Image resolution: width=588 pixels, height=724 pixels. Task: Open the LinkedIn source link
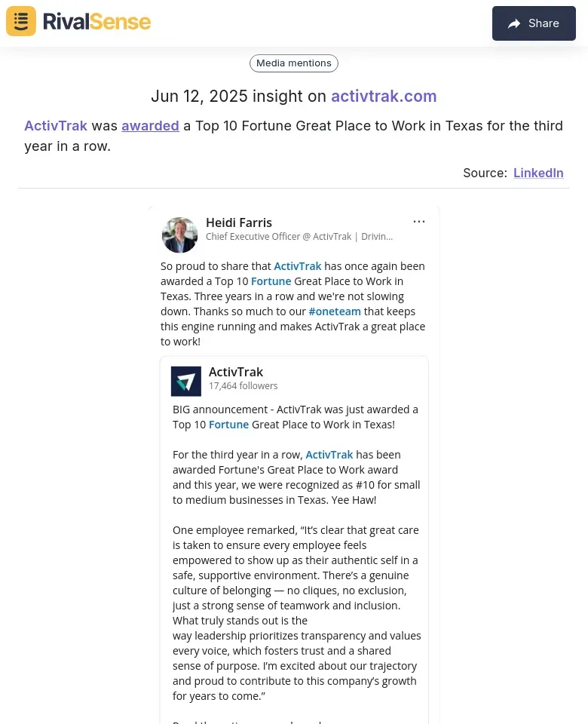pos(538,173)
